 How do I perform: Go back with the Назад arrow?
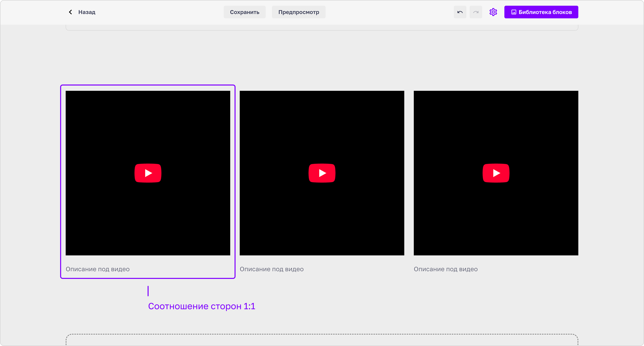[x=71, y=12]
